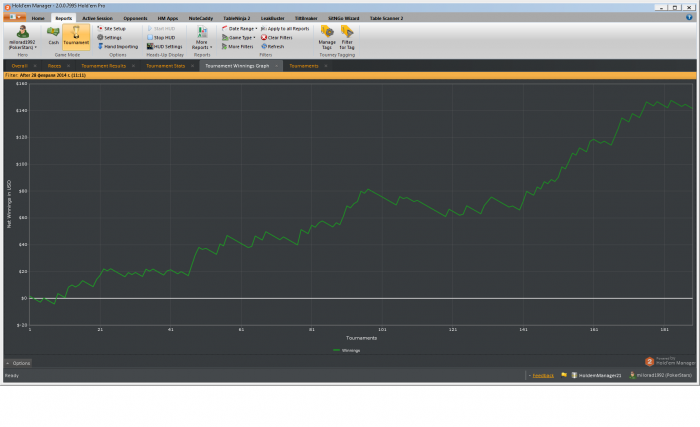Switch to the Tournaments report tab
Screen dimensions: 700x427
pyautogui.click(x=304, y=66)
